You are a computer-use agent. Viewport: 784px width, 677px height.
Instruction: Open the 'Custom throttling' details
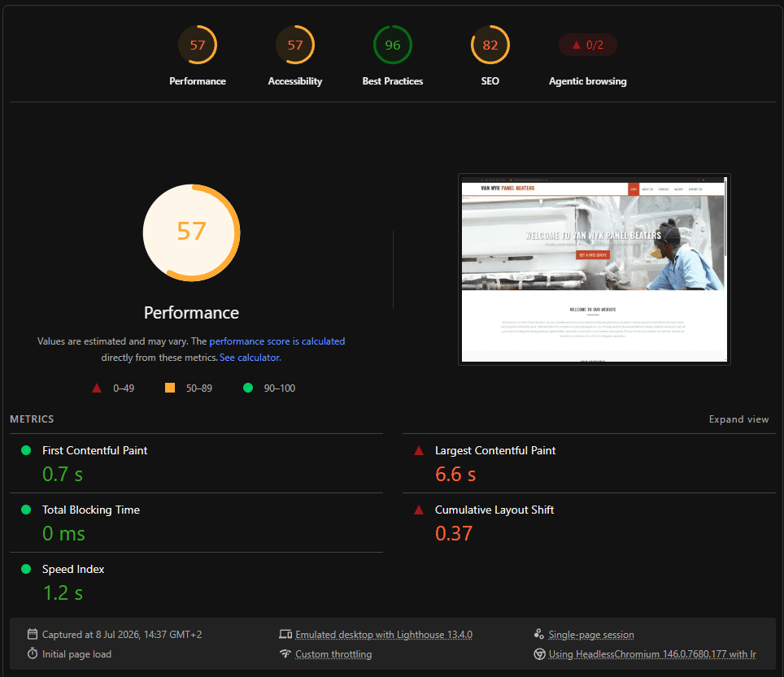click(x=333, y=654)
